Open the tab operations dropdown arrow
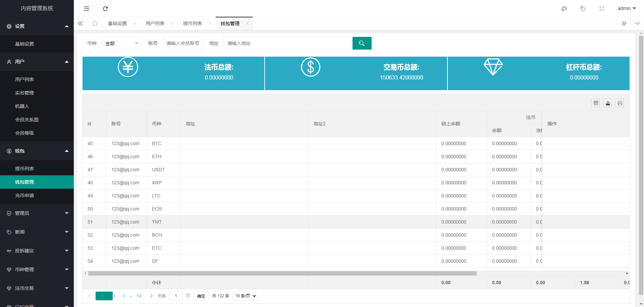Screen dimensions: 644x307 637,23
